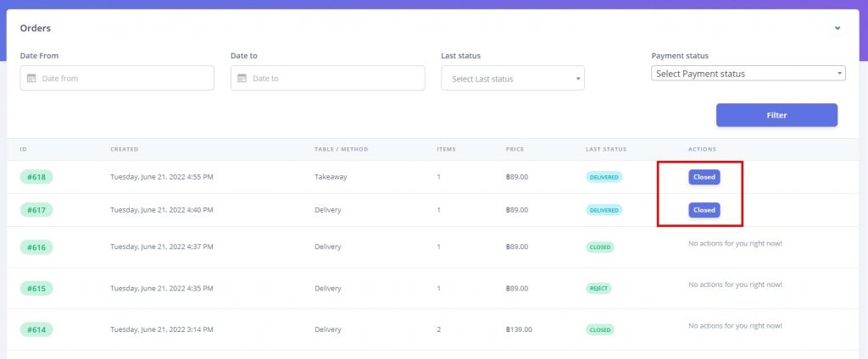Click the Filter button
Image resolution: width=868 pixels, height=359 pixels.
point(776,115)
